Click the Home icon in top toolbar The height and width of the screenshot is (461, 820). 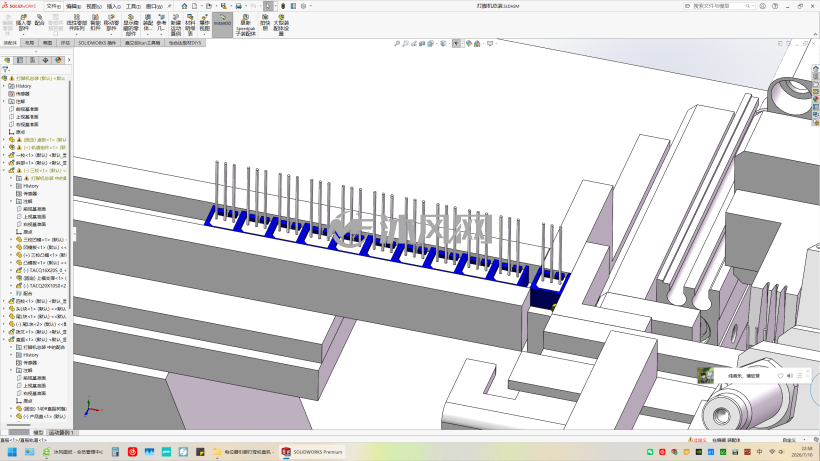(184, 6)
